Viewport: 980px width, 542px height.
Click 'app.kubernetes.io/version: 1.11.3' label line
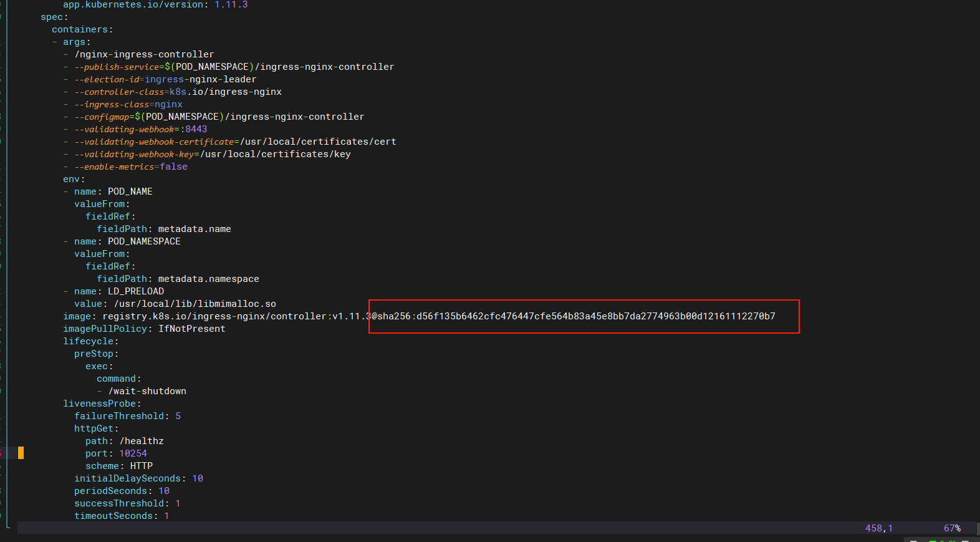155,4
